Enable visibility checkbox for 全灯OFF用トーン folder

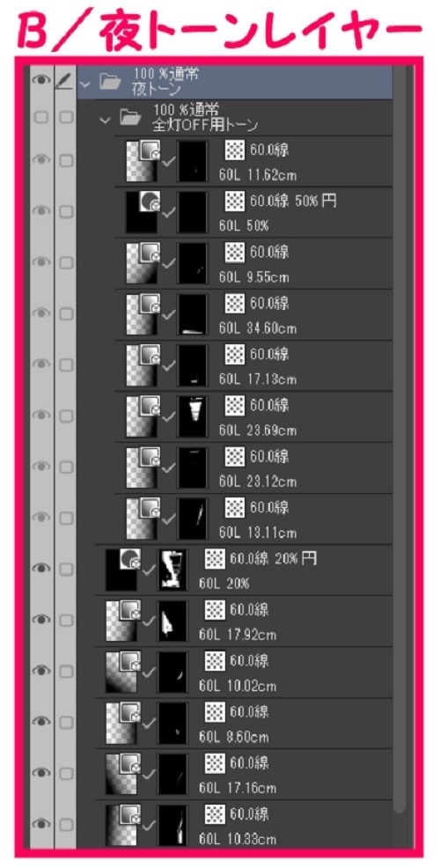41,117
